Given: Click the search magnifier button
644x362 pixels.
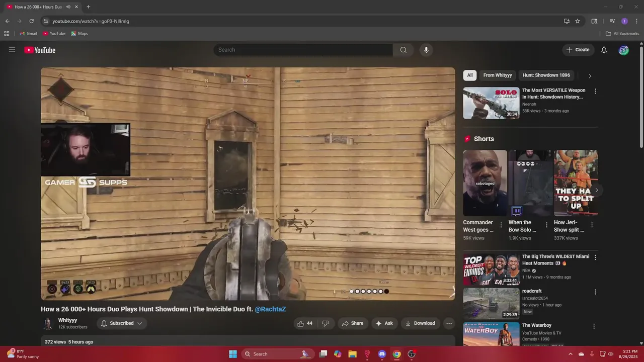Looking at the screenshot, I should coord(403,50).
